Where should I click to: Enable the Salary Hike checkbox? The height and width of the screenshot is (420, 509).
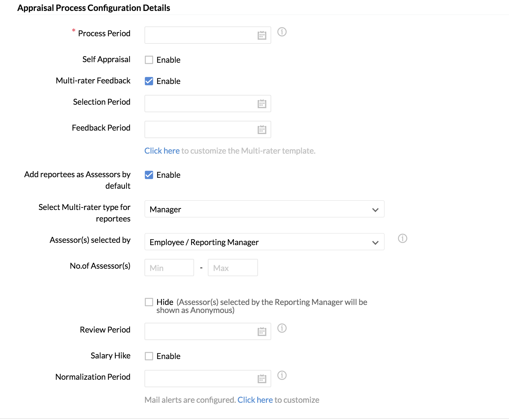click(x=149, y=356)
